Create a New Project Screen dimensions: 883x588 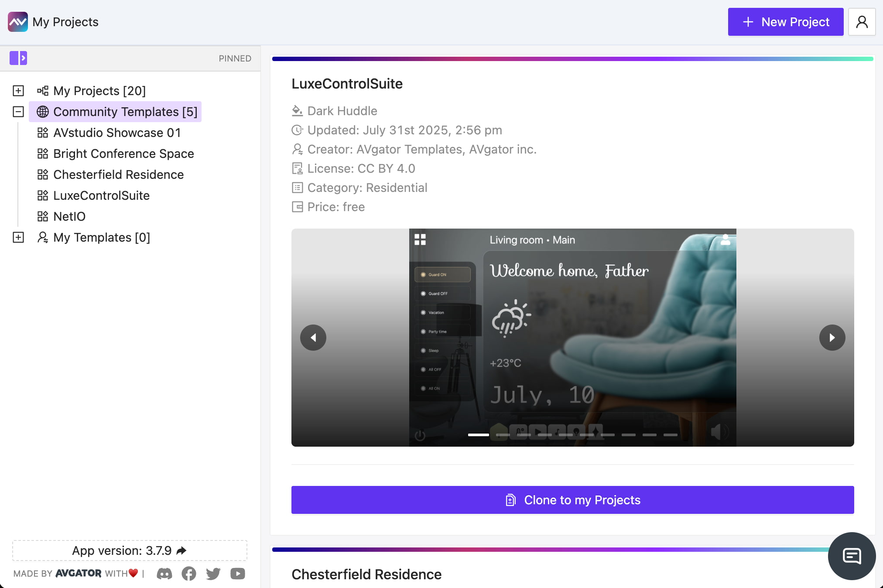(785, 22)
